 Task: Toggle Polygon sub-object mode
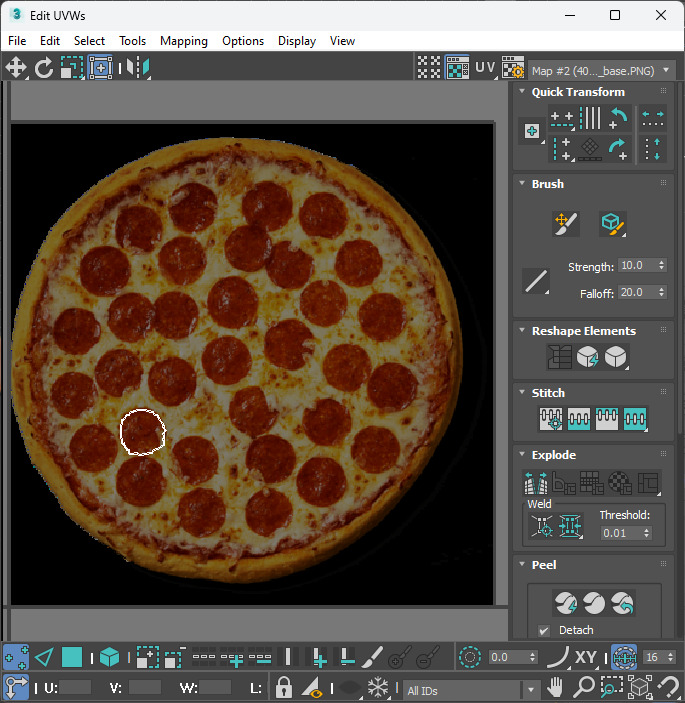72,658
